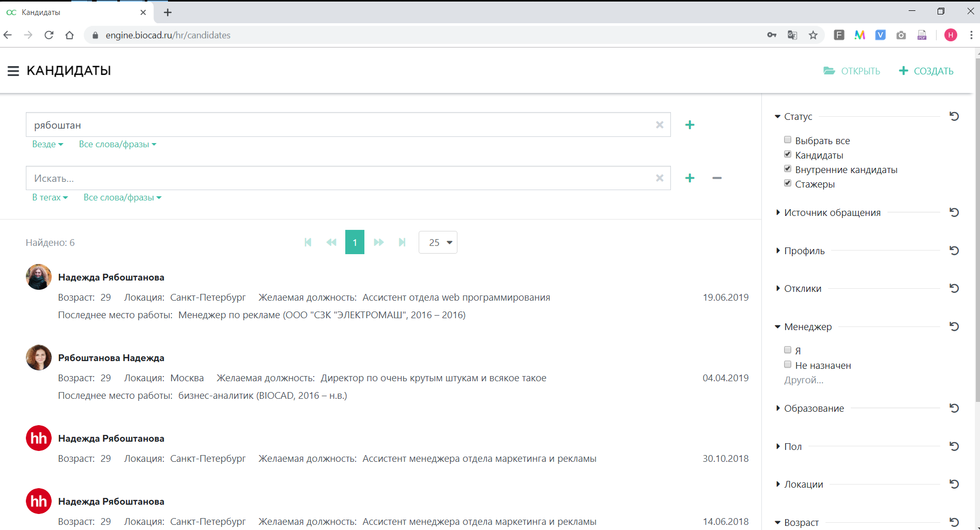Expand the Образование filter section
Image resolution: width=980 pixels, height=530 pixels.
point(814,409)
